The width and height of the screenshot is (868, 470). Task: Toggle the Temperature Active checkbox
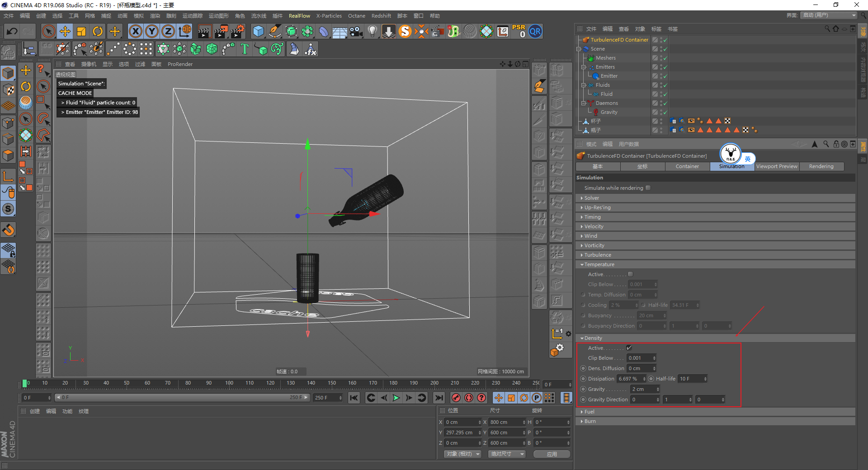click(631, 274)
